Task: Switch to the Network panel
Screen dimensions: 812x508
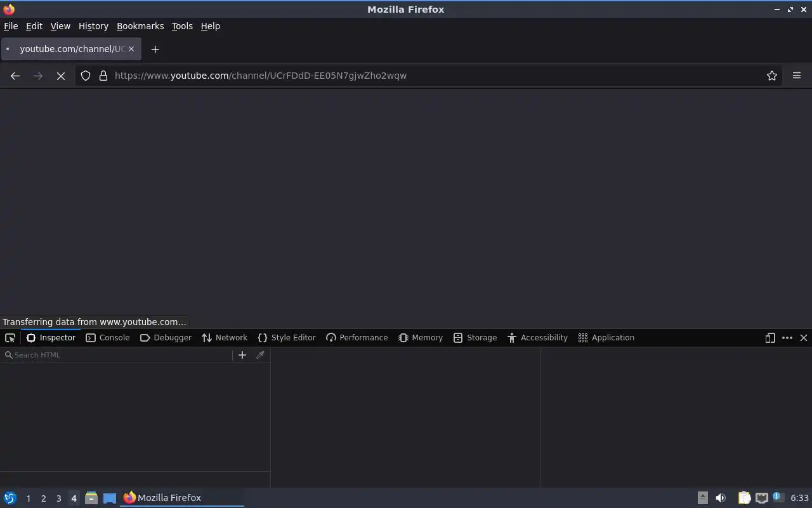Action: coord(225,338)
